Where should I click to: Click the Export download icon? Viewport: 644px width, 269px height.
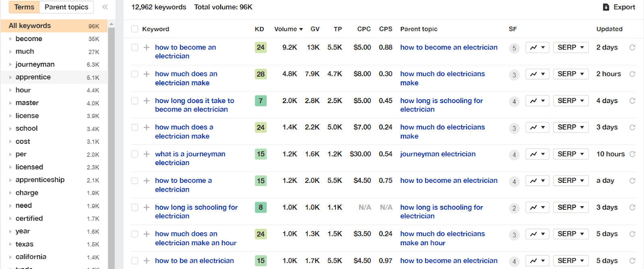606,7
